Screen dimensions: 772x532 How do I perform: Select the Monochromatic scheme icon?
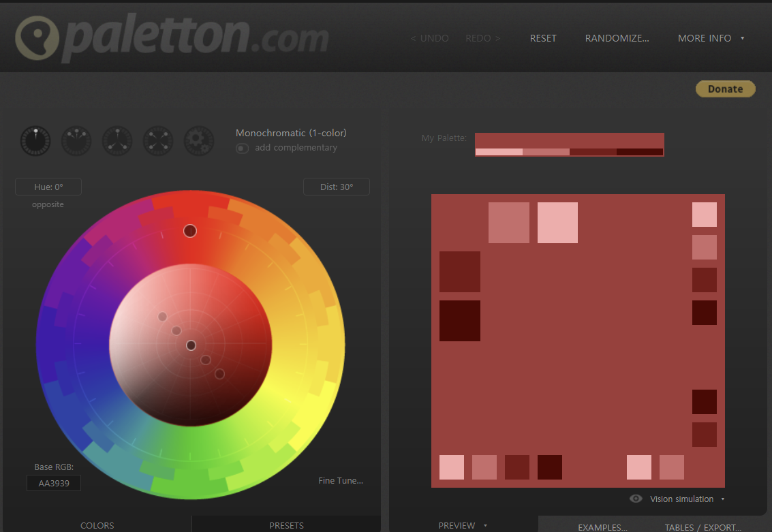tap(35, 141)
